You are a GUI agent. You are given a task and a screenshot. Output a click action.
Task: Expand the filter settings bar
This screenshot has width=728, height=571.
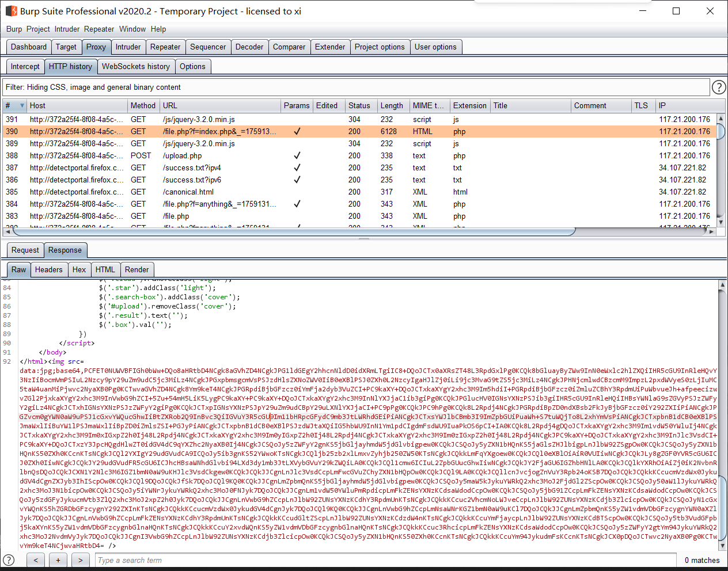[356, 87]
